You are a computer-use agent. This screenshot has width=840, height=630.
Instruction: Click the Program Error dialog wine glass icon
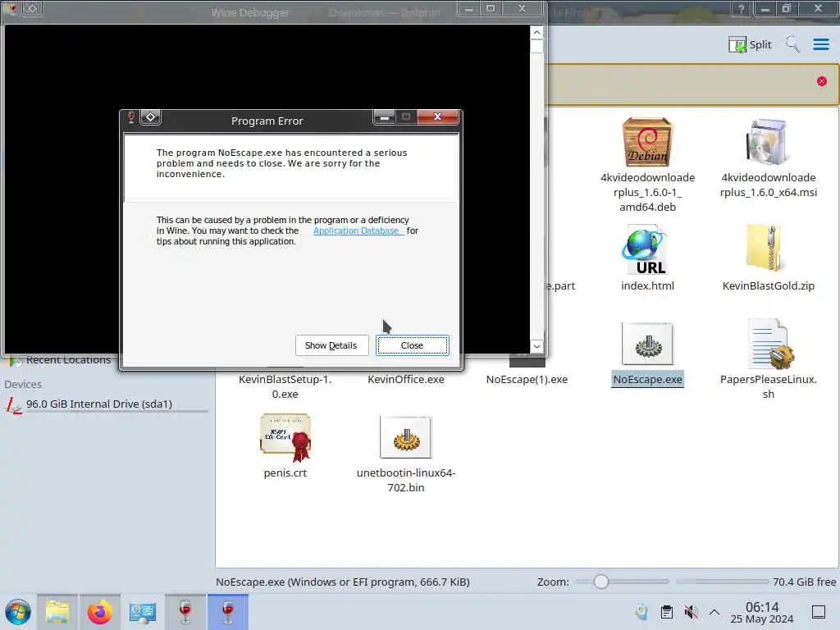click(131, 116)
